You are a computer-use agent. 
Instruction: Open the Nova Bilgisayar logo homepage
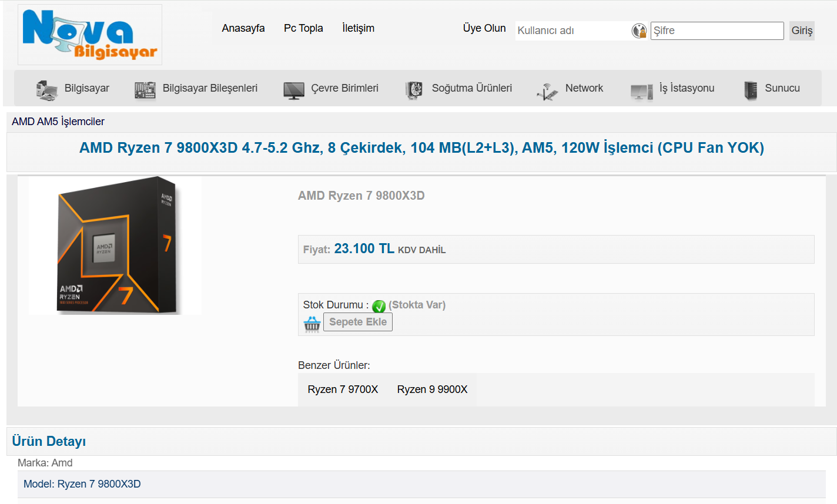pyautogui.click(x=90, y=35)
